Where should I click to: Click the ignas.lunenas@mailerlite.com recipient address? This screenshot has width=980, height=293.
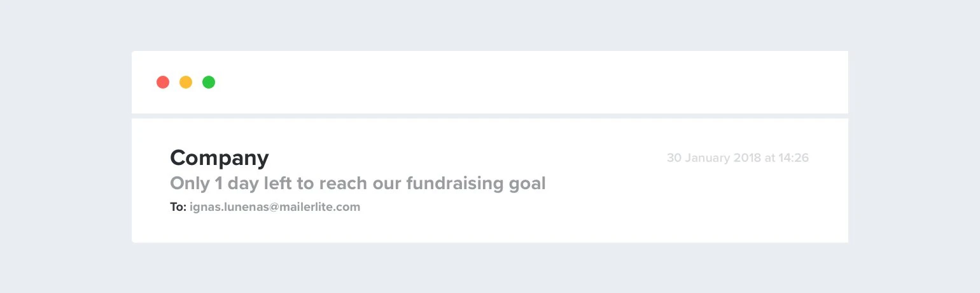(275, 207)
